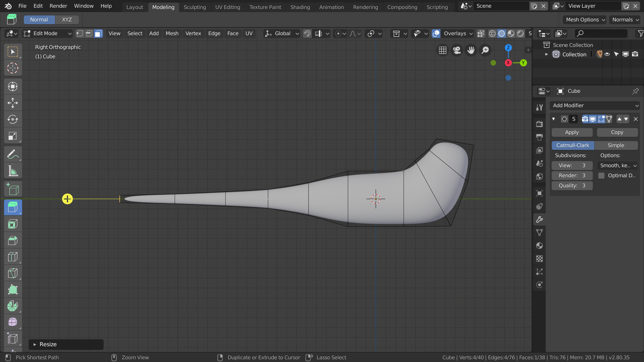Click the zoom view magnifier icon

[x=485, y=50]
